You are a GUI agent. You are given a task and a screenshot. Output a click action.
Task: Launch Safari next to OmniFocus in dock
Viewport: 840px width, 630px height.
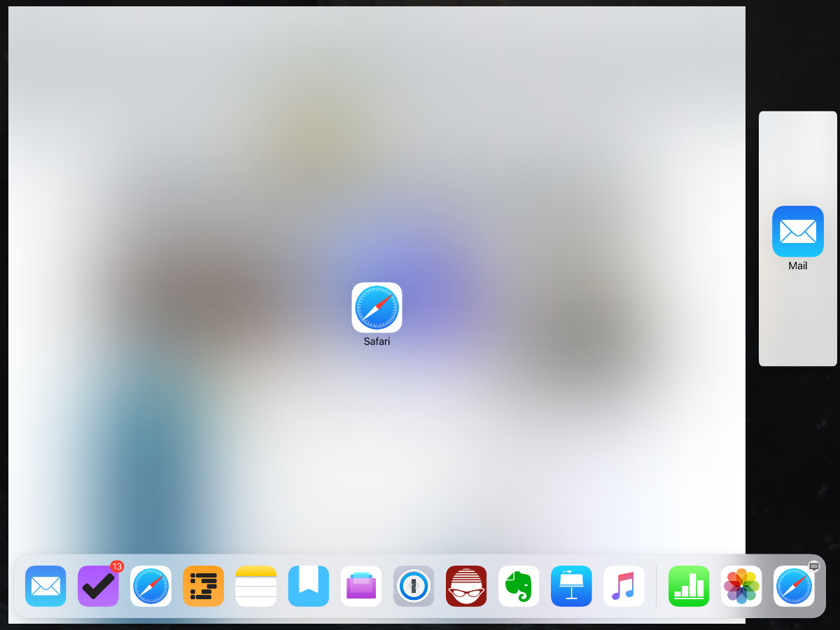[x=150, y=586]
